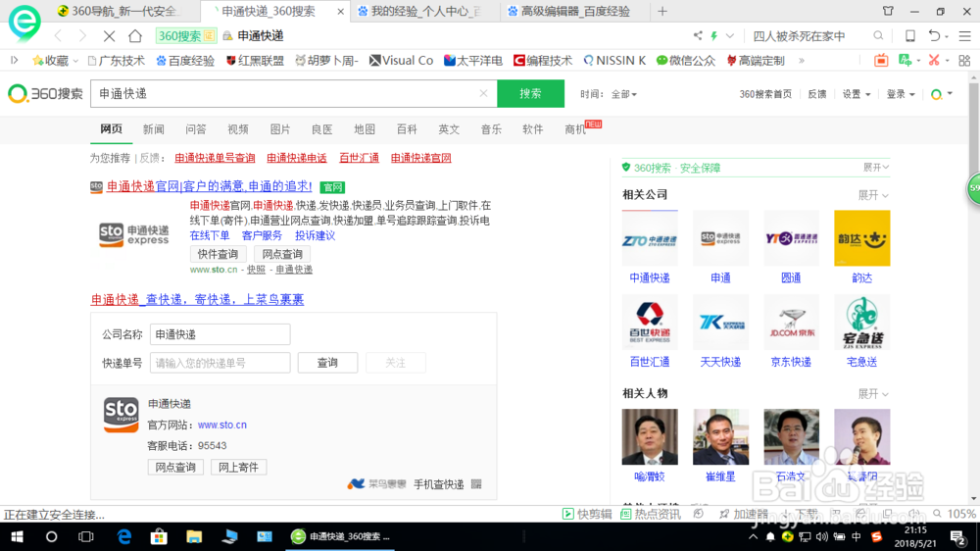The height and width of the screenshot is (551, 980).
Task: Open the browser hamburger menu
Action: (x=965, y=35)
